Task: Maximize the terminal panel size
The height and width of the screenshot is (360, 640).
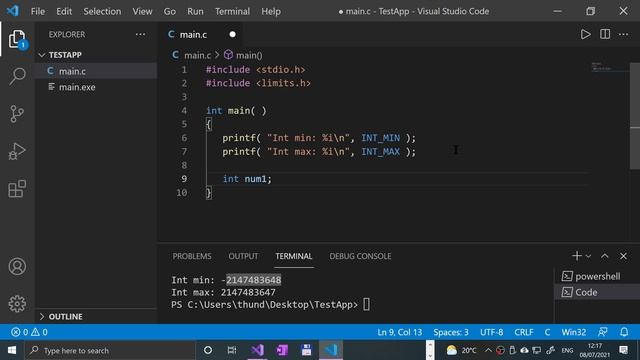Action: tap(604, 256)
